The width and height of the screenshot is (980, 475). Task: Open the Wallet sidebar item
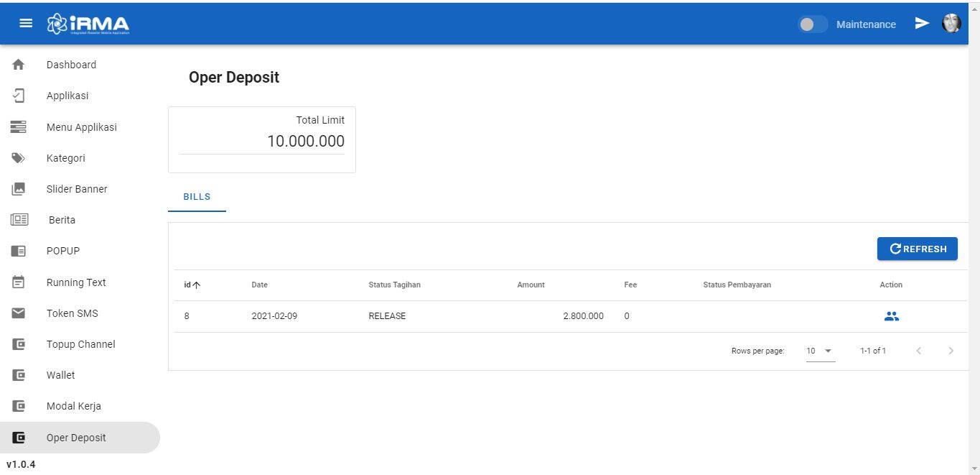coord(61,375)
